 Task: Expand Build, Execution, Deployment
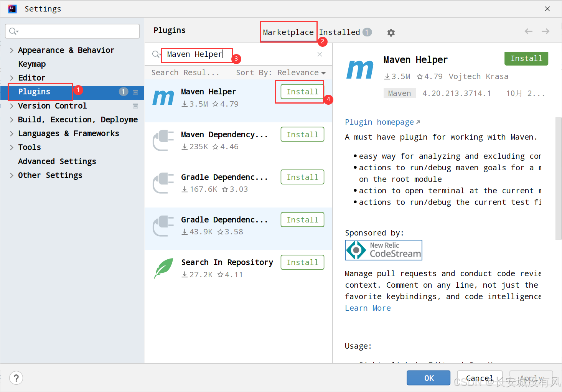[12, 120]
